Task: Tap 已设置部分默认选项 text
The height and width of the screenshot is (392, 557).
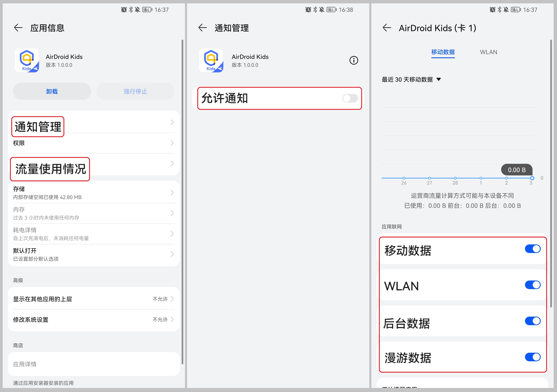Action: 36,259
